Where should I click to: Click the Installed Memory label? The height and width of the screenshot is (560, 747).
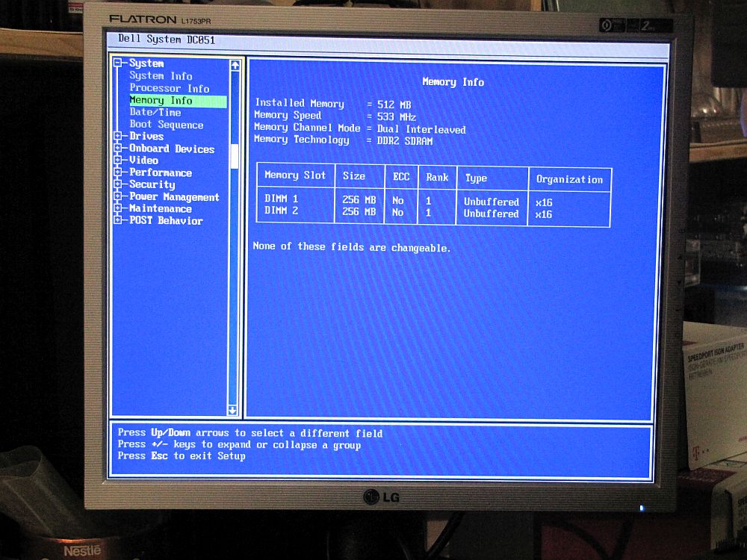click(x=300, y=103)
